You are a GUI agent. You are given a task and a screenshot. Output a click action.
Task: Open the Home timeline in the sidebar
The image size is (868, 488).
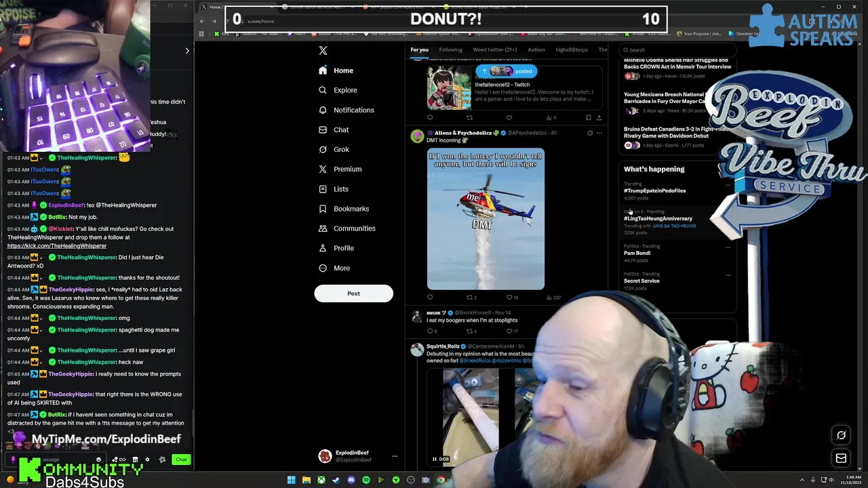point(336,70)
